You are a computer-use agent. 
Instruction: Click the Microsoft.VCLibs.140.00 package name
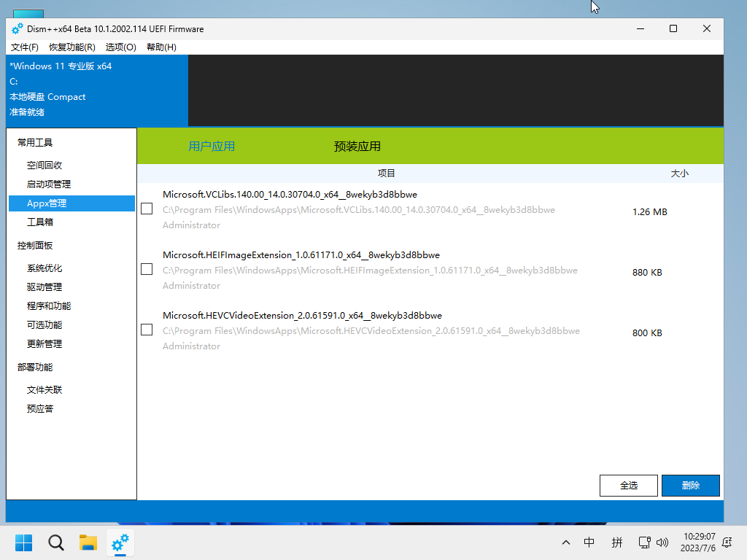(x=290, y=194)
